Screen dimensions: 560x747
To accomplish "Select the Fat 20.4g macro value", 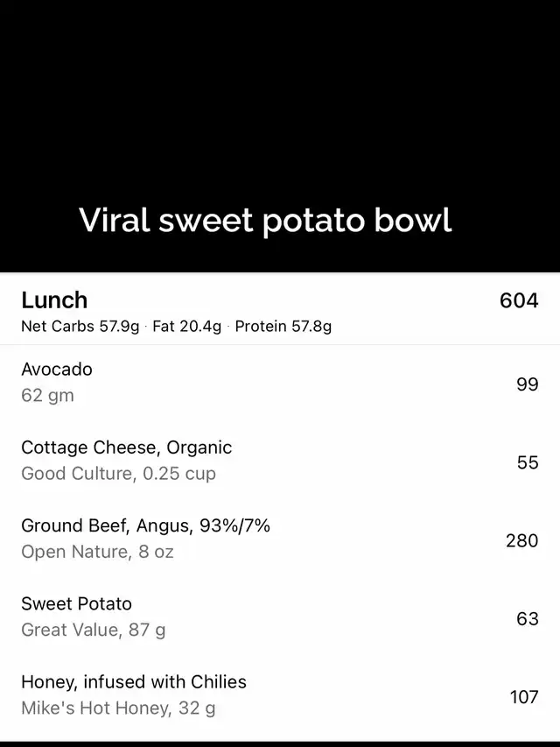I will tap(186, 327).
